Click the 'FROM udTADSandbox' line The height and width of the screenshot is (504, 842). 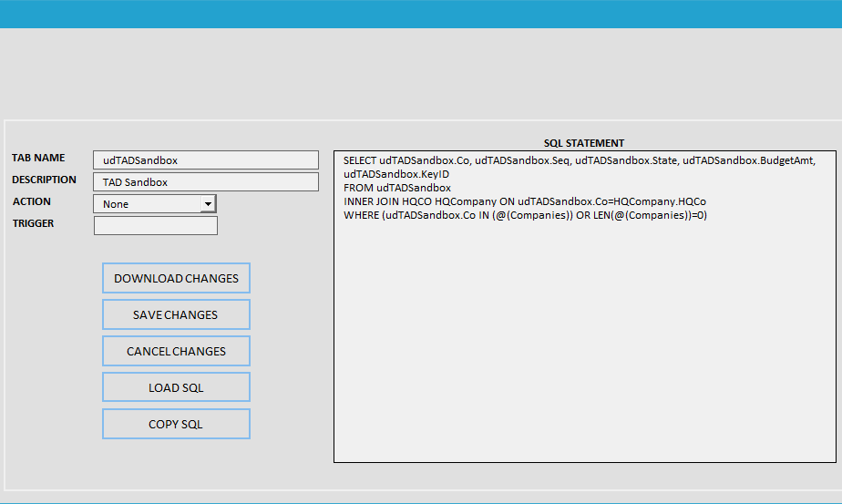(397, 188)
